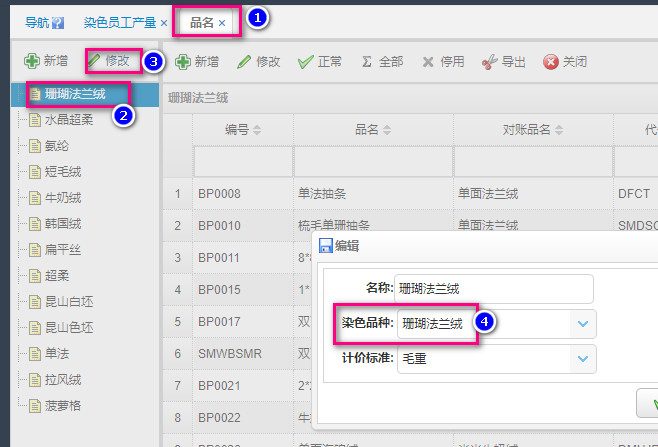This screenshot has height=447, width=658.
Task: Click 新增 in the grid toolbar
Action: pos(197,62)
